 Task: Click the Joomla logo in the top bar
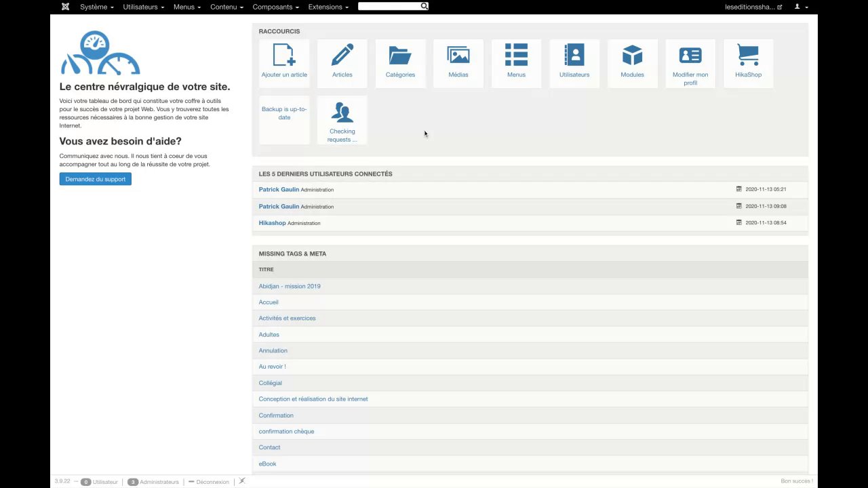pyautogui.click(x=65, y=7)
